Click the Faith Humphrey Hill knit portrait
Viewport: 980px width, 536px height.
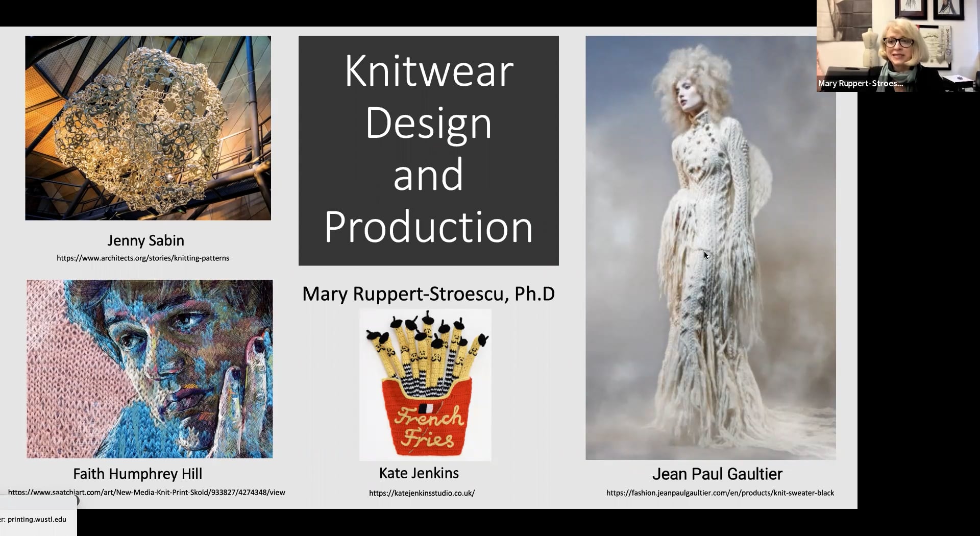150,369
